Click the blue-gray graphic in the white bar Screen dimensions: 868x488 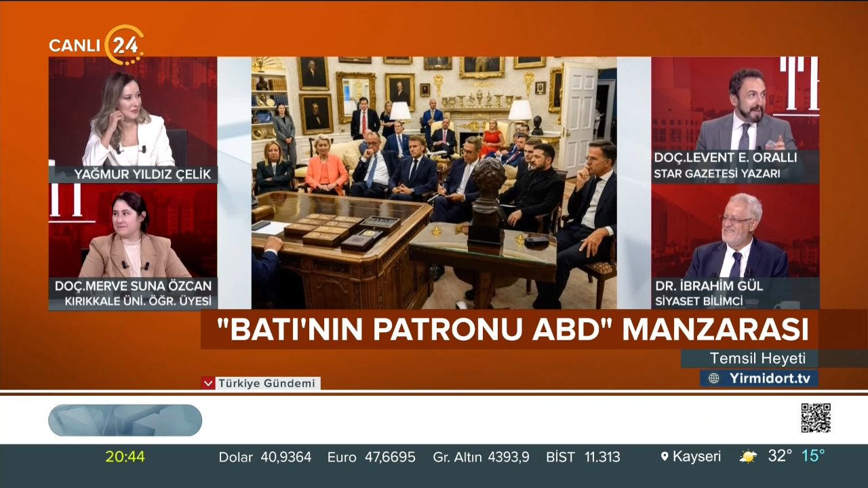click(x=125, y=420)
